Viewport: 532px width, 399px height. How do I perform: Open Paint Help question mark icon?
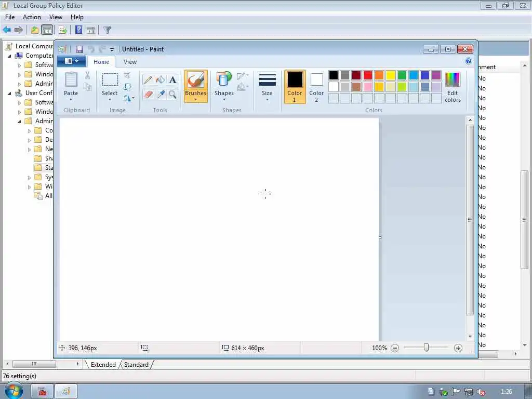469,61
